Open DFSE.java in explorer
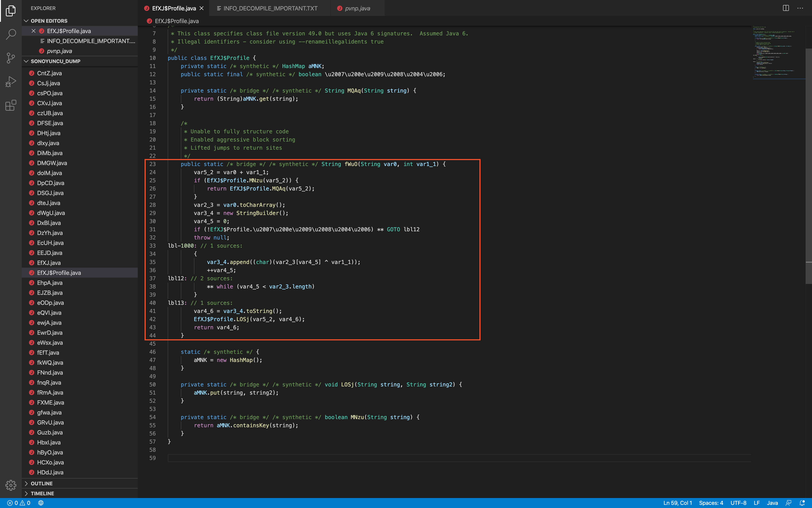 (x=80, y=123)
